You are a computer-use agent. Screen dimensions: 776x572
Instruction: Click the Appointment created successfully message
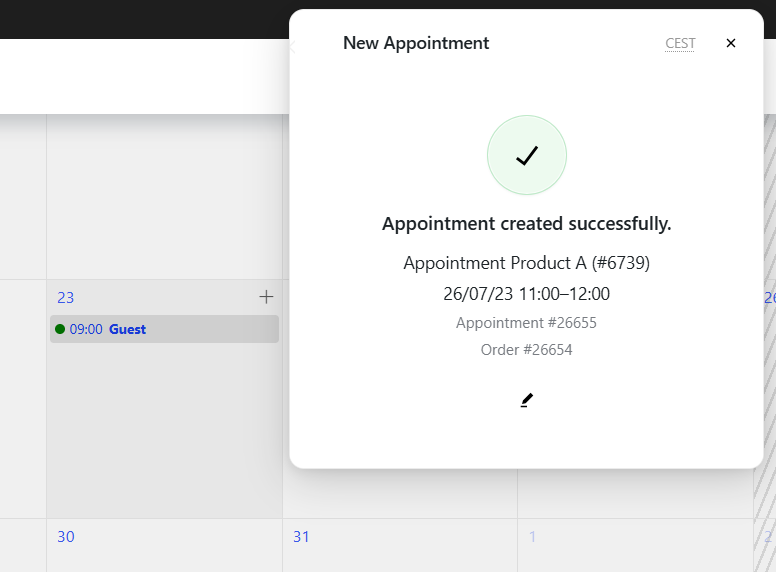527,224
